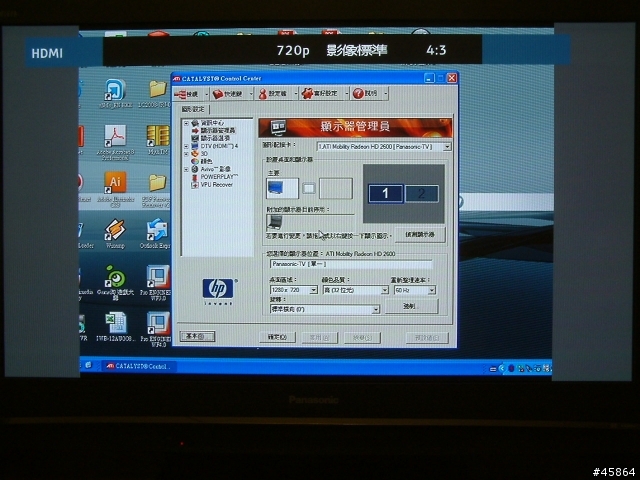
Task: Select the POWERPLAY tree item
Action: point(215,177)
